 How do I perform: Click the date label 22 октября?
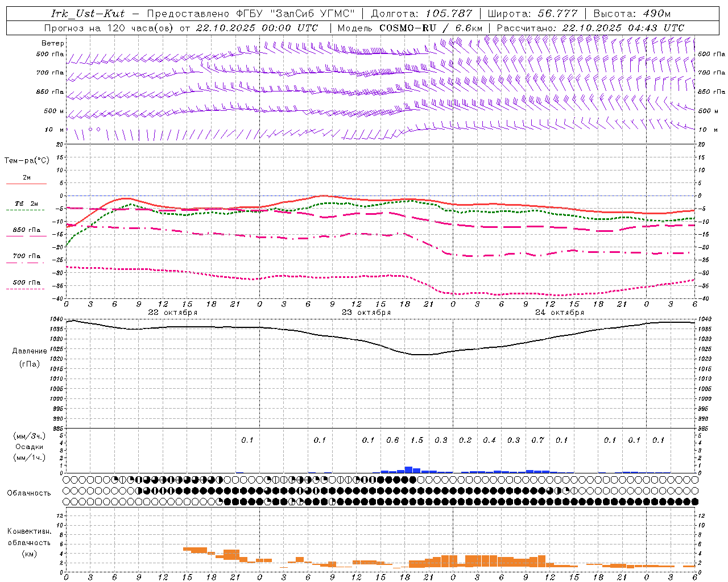173,313
